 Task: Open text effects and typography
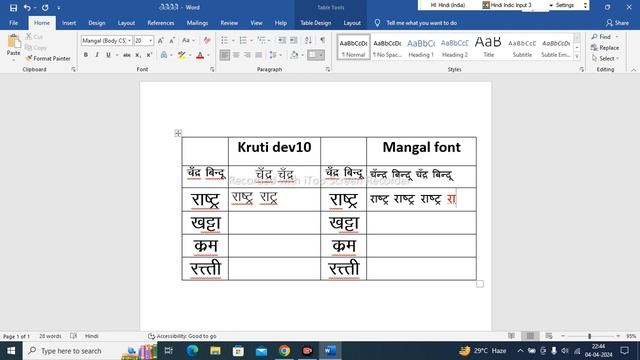coord(164,55)
